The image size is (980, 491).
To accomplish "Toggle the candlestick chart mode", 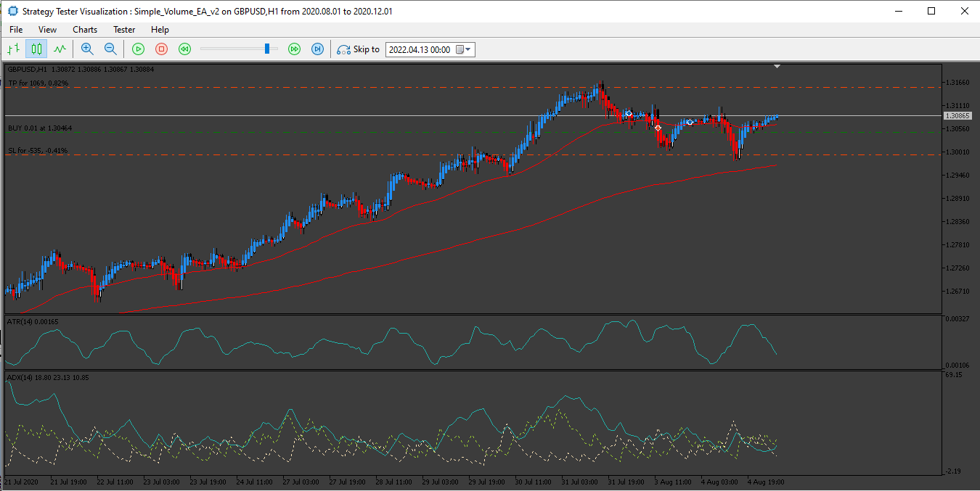I will coord(36,49).
